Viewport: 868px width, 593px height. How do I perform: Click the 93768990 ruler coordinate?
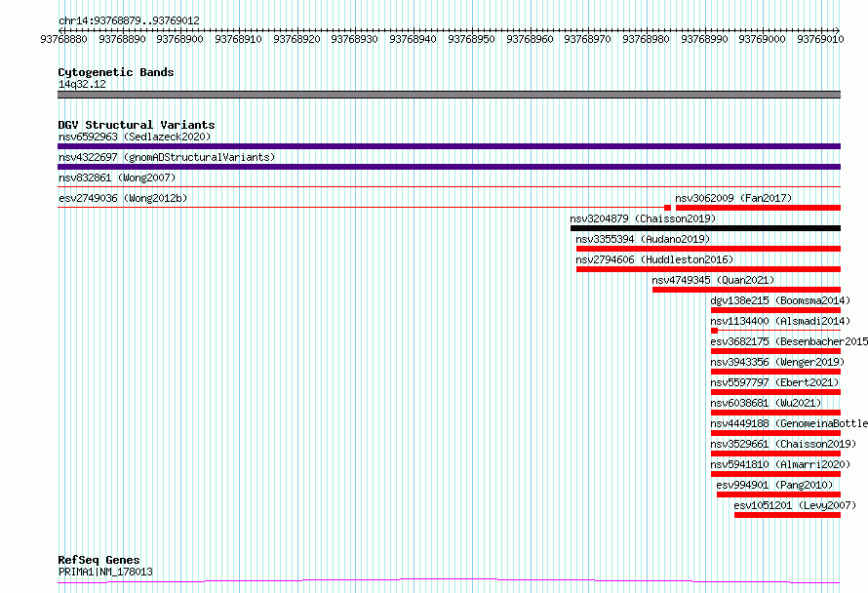tap(704, 39)
